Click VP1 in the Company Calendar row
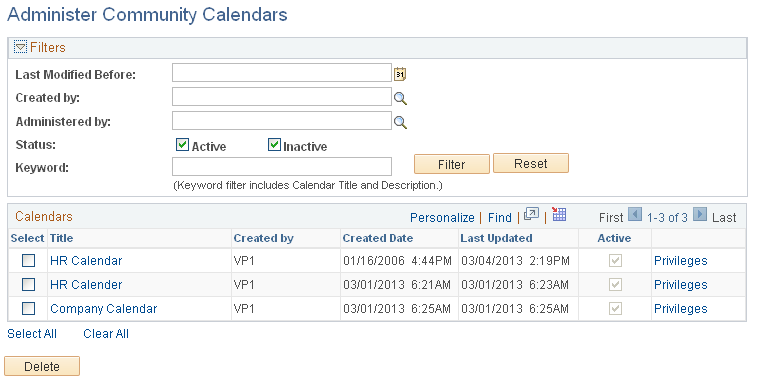Viewport: 765px width, 387px height. [244, 308]
